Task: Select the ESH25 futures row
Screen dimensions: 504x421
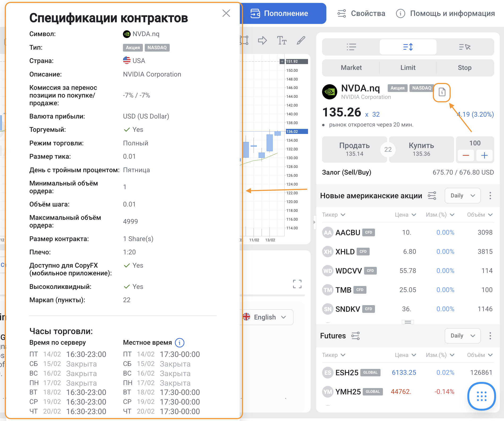Action: pos(408,372)
